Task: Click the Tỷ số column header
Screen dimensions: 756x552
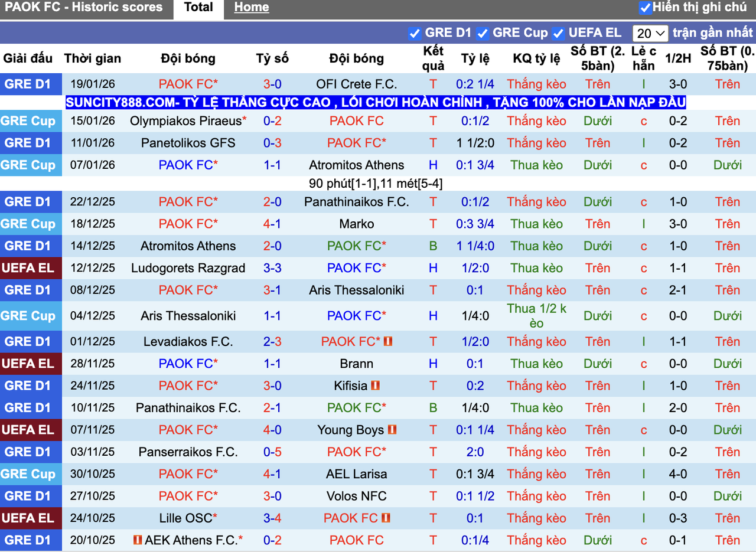Action: 272,58
